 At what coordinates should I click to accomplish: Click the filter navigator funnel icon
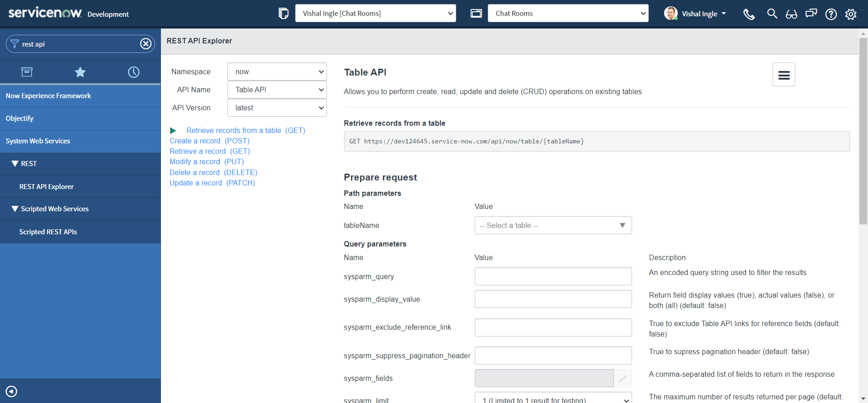14,44
